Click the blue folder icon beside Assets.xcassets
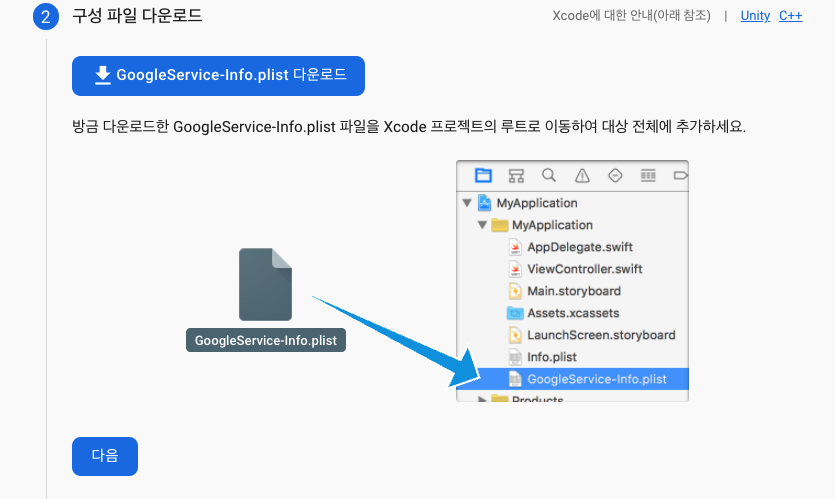This screenshot has height=499, width=835. pyautogui.click(x=515, y=313)
